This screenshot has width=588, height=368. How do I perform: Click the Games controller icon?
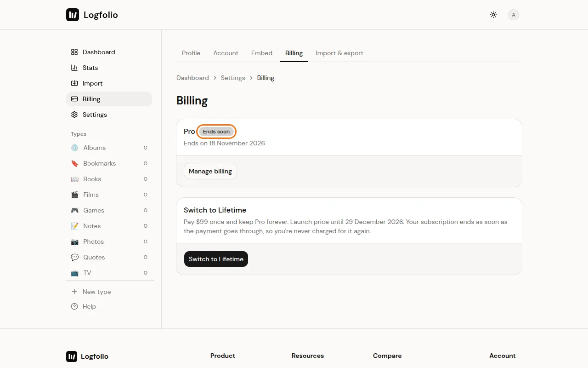click(x=75, y=210)
